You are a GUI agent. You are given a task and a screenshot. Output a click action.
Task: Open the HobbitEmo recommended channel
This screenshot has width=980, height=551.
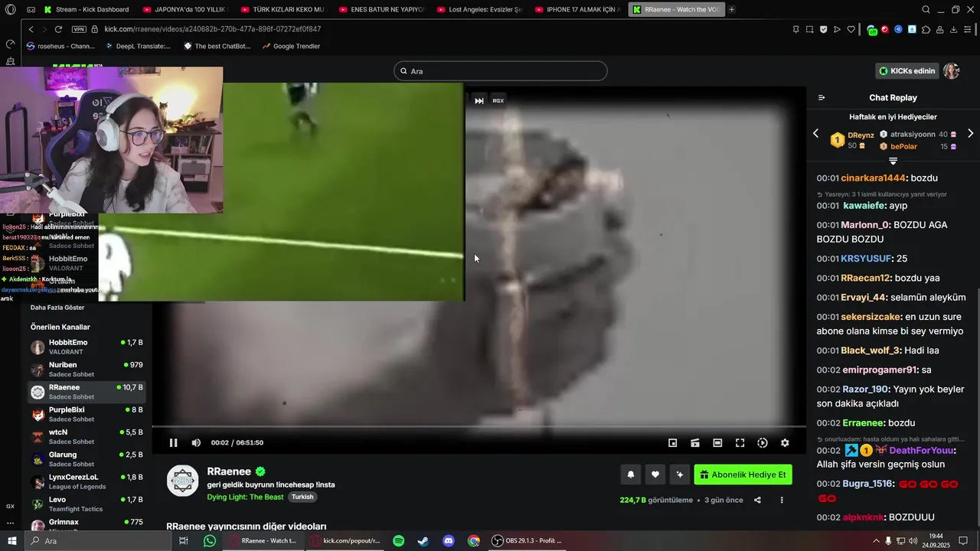(x=87, y=347)
